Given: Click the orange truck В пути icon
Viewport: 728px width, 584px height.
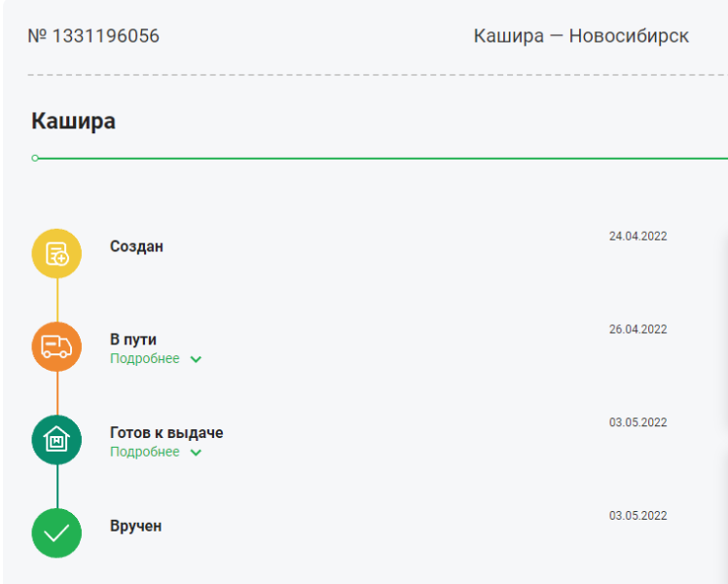Looking at the screenshot, I should point(56,347).
